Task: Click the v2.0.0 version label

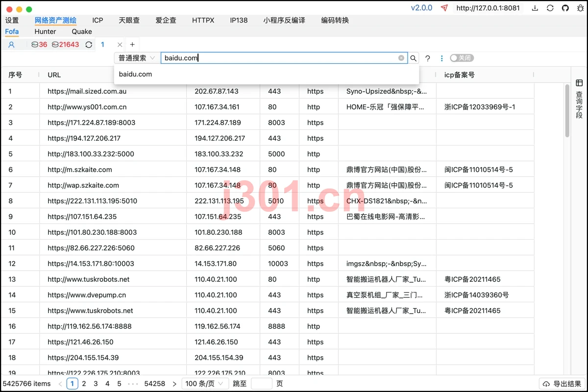Action: (x=421, y=8)
